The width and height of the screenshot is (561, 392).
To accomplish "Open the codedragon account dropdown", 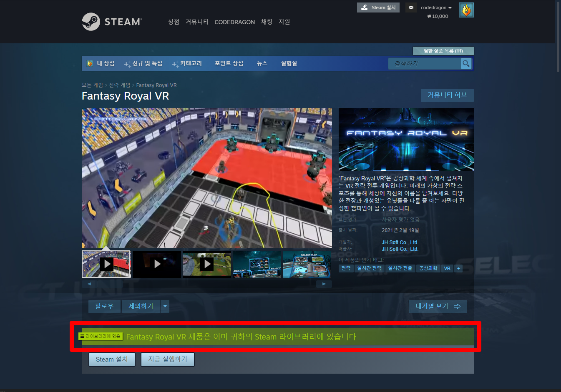I will (436, 7).
